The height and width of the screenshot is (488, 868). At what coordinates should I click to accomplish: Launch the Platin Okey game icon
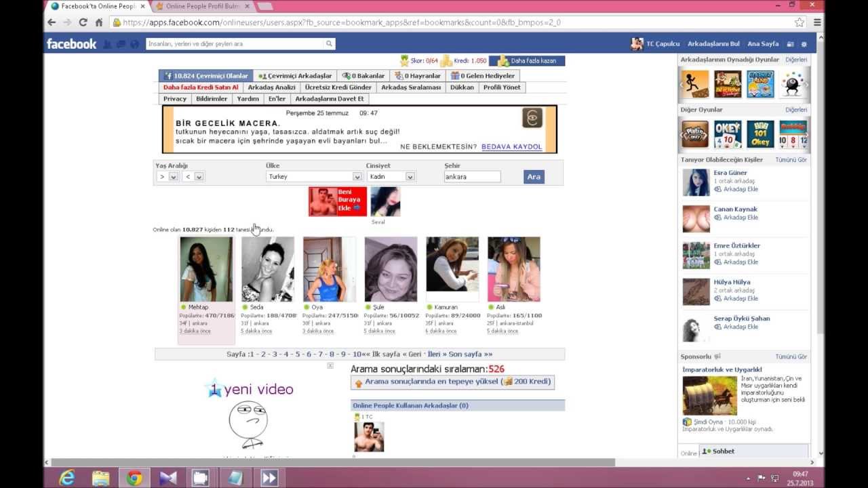click(694, 134)
